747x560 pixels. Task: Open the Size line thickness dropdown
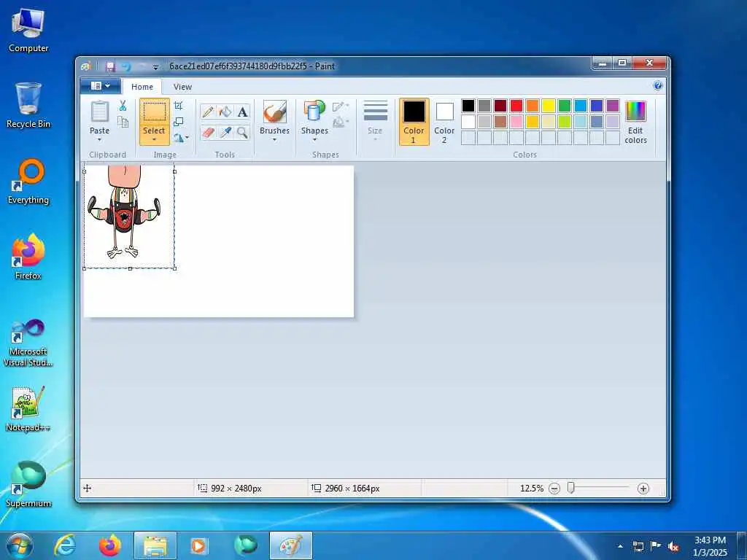point(375,121)
